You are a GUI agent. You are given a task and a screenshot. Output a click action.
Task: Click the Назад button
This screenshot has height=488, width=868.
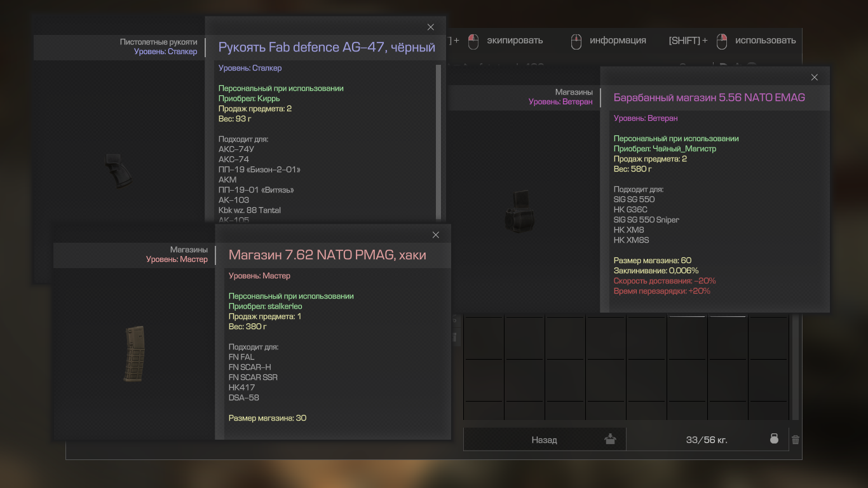click(545, 440)
